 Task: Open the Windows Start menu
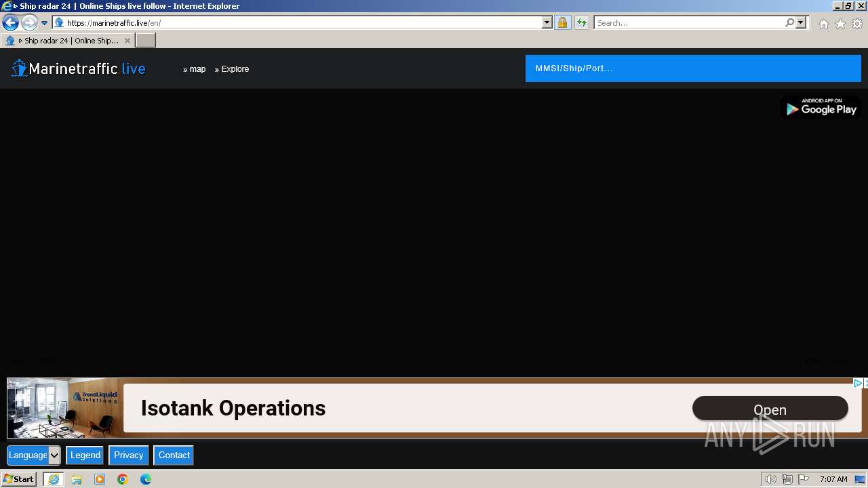click(x=18, y=479)
